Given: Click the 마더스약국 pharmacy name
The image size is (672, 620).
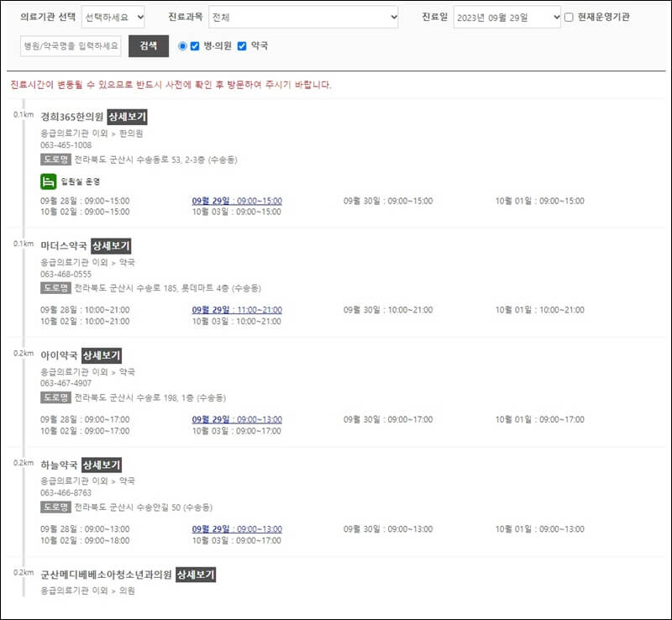Looking at the screenshot, I should click(64, 245).
